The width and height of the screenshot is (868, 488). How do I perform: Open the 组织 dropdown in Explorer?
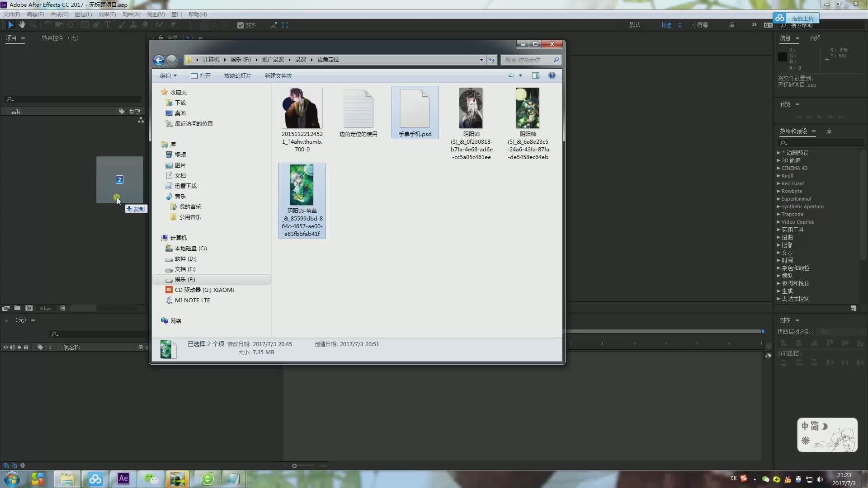click(168, 75)
